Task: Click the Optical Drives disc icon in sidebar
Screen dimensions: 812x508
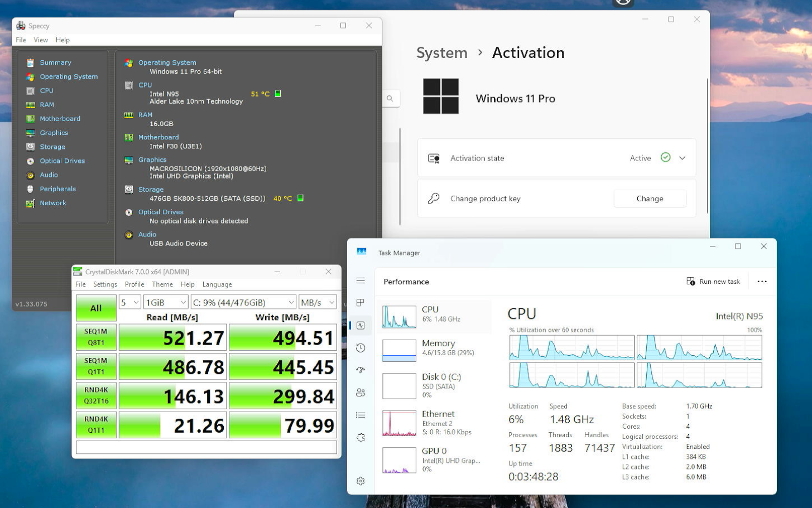Action: point(30,161)
